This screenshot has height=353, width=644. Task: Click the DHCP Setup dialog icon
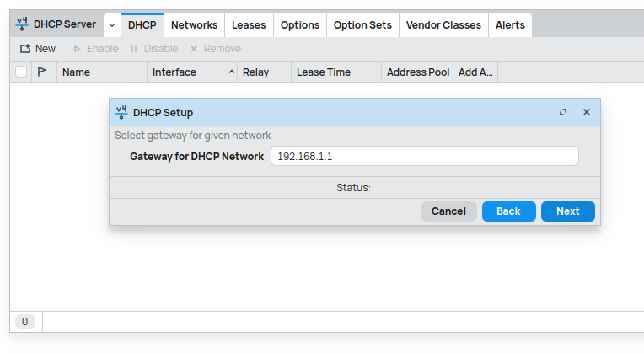pos(121,112)
